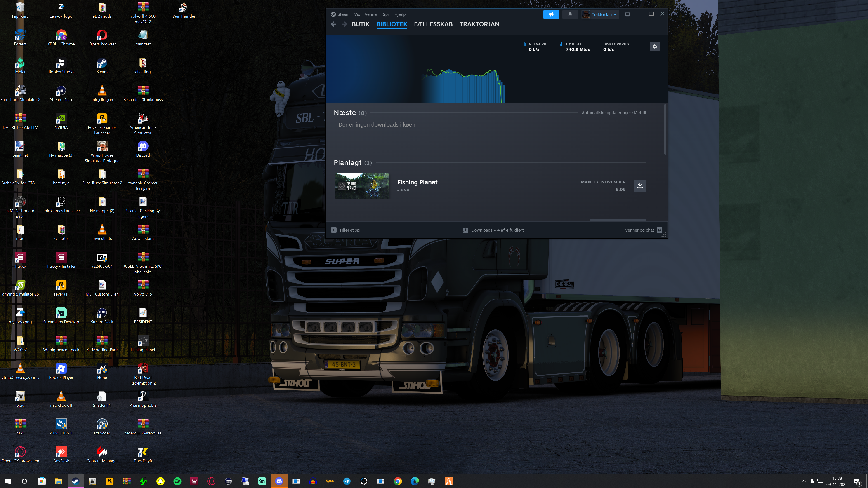
Task: Switch to the BUTIK tab
Action: (x=361, y=24)
